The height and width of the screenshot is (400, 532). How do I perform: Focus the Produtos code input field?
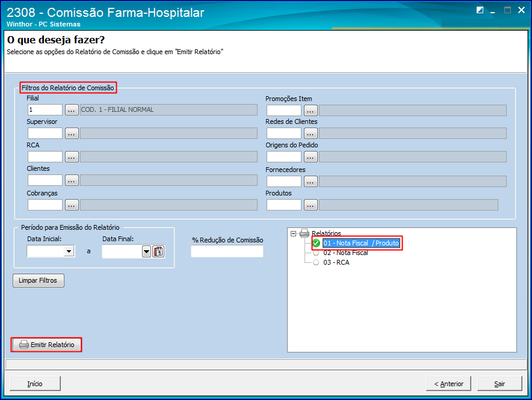[284, 205]
